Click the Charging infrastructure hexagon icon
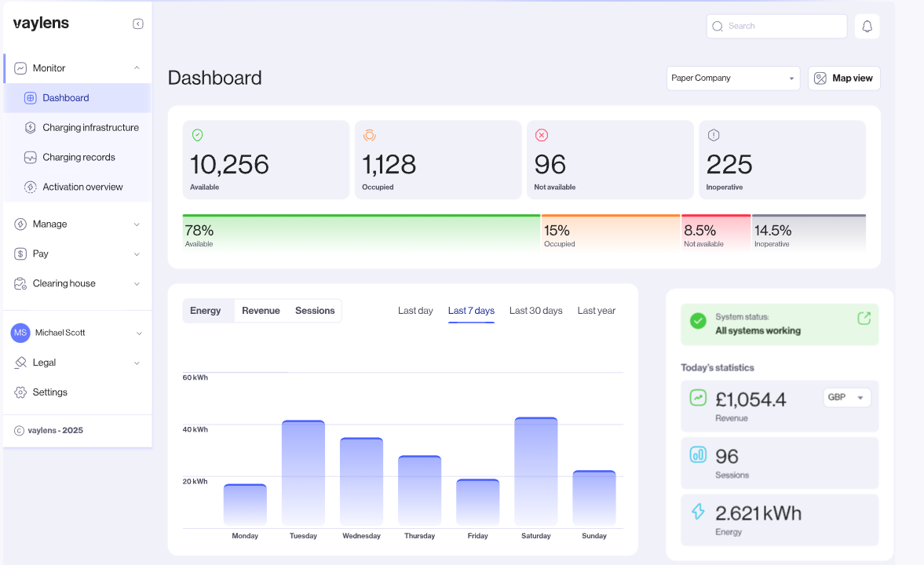924x565 pixels. click(30, 127)
